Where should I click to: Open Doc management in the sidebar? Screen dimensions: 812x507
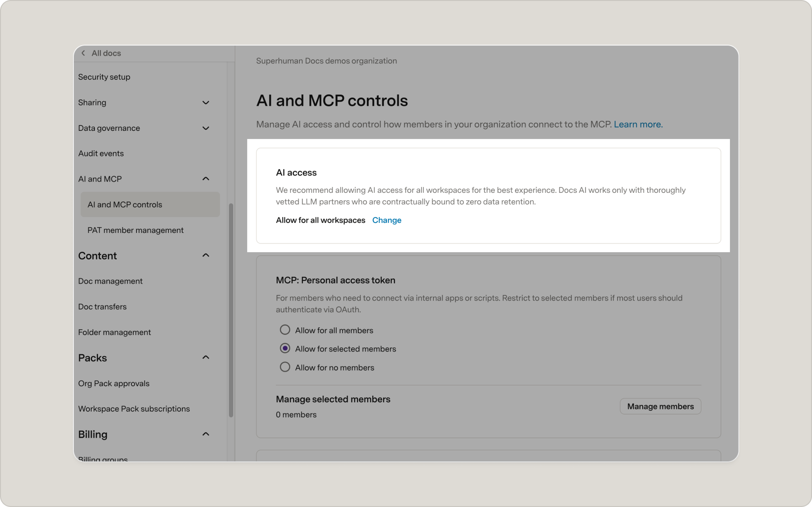110,281
